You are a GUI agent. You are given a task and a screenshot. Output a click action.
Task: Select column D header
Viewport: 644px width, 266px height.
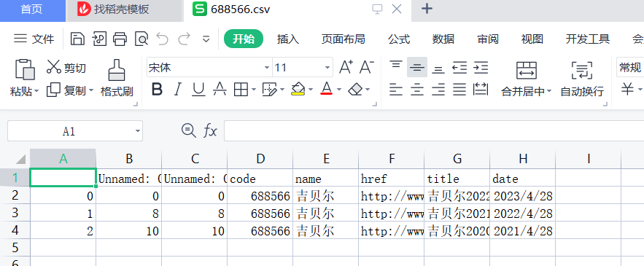(260, 158)
